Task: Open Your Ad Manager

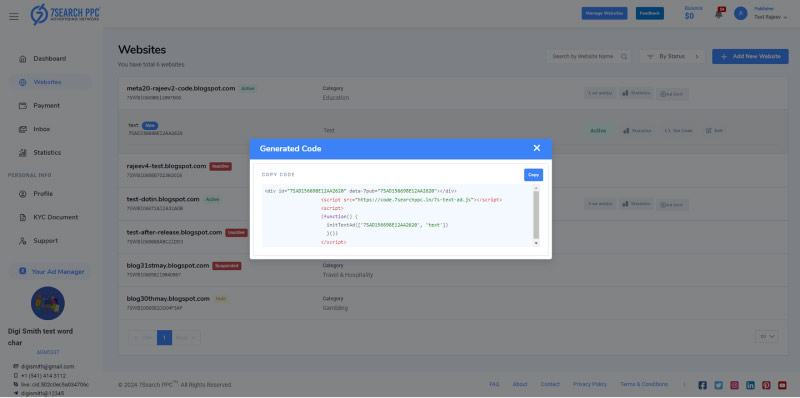Action: (51, 271)
